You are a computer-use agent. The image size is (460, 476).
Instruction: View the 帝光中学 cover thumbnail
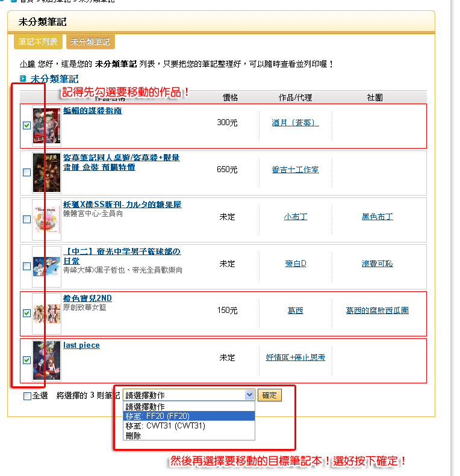coord(47,267)
